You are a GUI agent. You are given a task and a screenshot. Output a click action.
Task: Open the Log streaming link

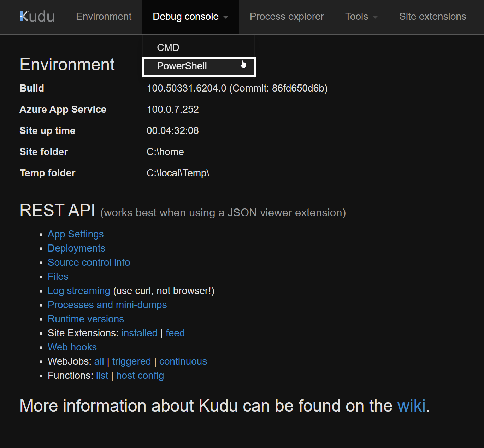click(x=79, y=291)
